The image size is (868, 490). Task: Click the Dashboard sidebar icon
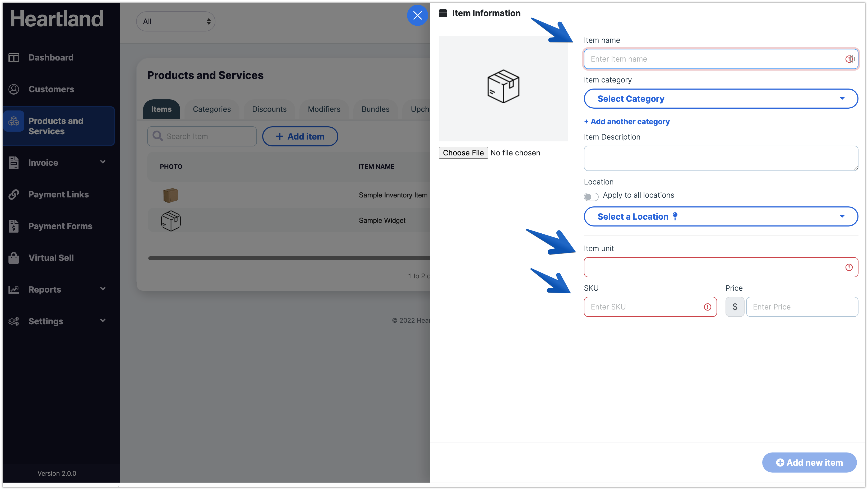[13, 58]
